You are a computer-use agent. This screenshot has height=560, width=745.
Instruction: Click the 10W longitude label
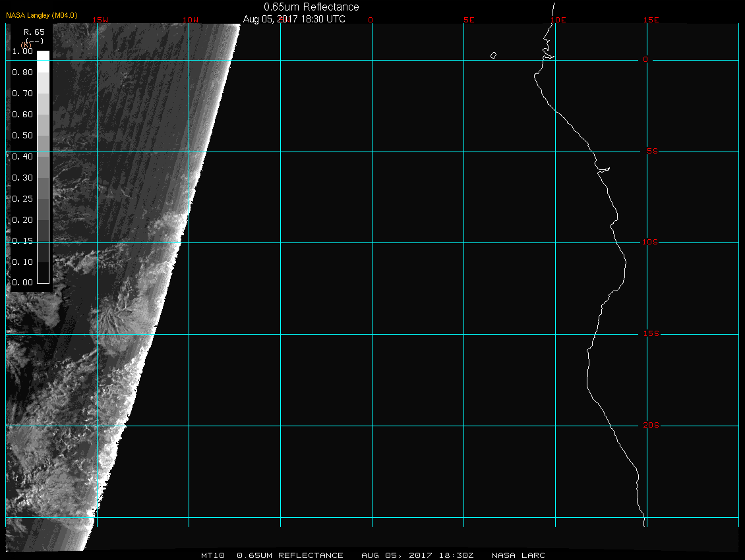coord(190,20)
